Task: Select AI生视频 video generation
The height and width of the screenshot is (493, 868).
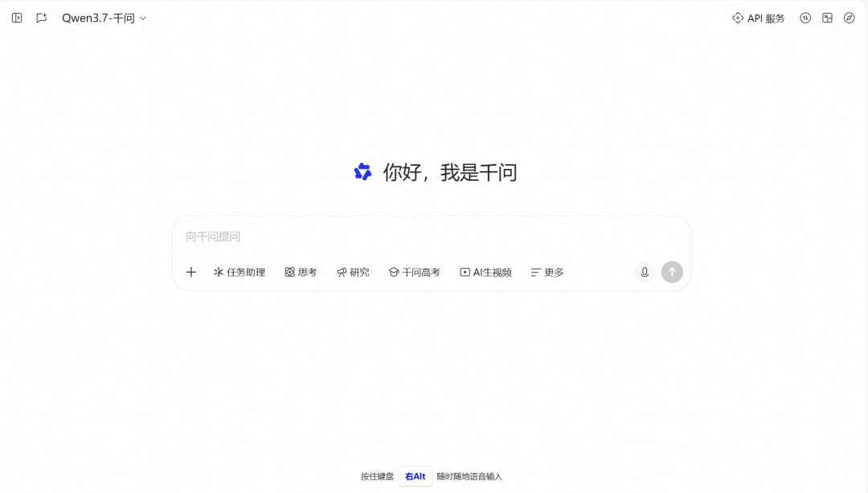Action: pos(485,272)
